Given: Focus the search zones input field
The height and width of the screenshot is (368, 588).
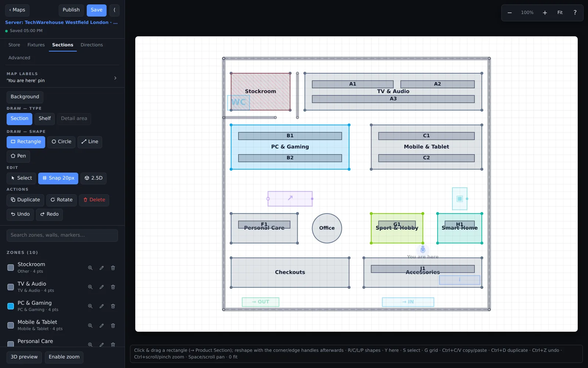Looking at the screenshot, I should [62, 236].
